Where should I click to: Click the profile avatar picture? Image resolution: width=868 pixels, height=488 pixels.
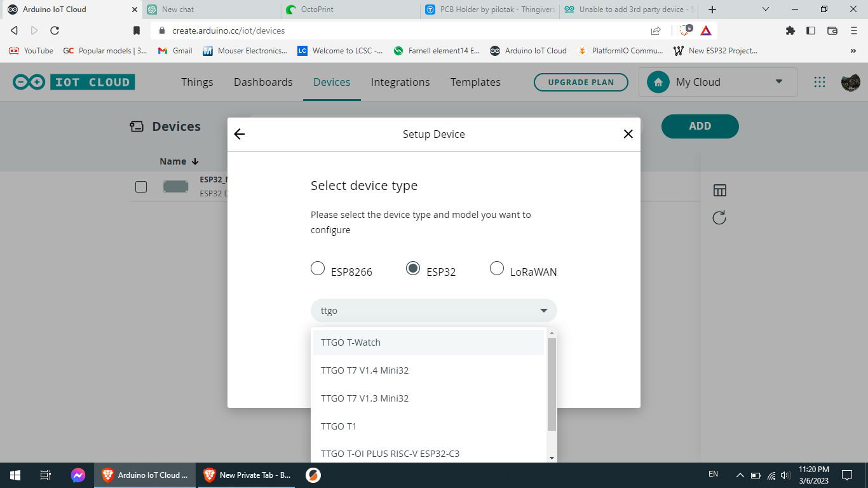pyautogui.click(x=850, y=81)
